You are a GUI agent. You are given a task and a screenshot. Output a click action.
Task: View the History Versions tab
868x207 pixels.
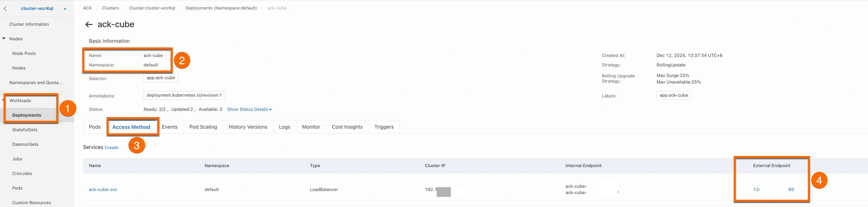pos(248,127)
